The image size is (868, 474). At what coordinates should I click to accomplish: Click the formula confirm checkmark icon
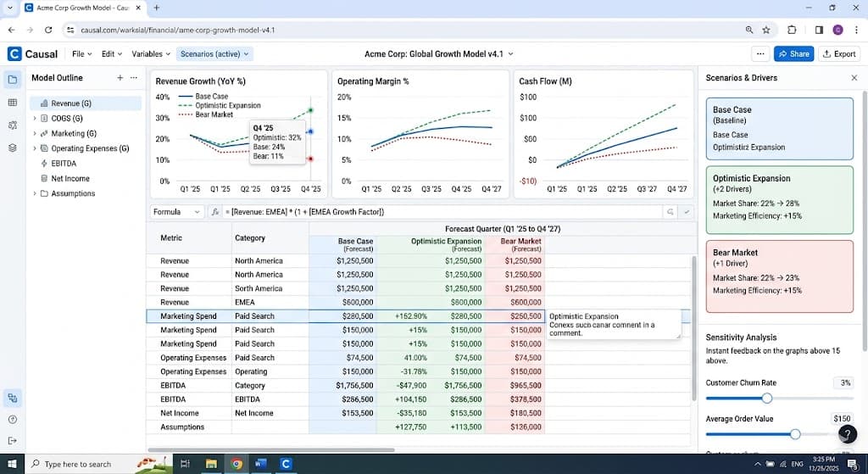pos(687,212)
